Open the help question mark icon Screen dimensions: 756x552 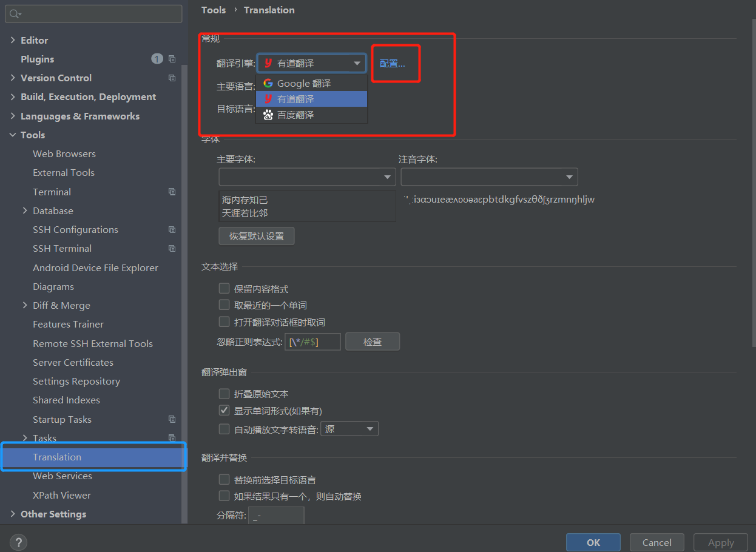(x=18, y=542)
